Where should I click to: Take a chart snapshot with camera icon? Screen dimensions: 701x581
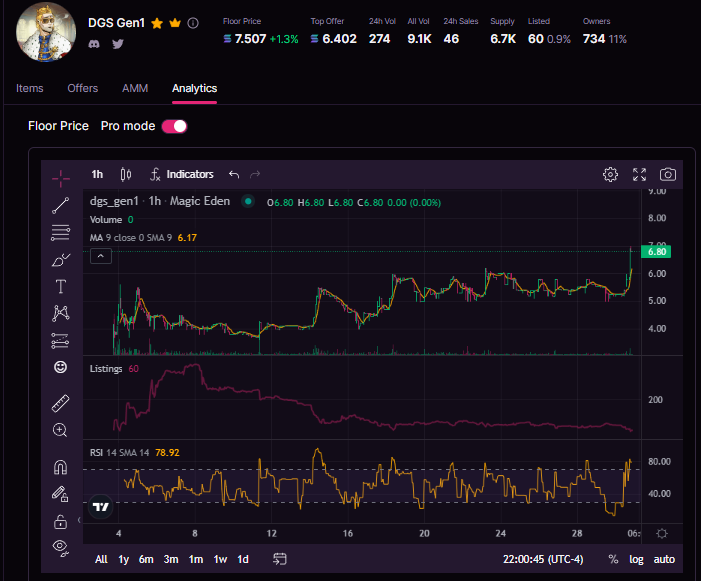pos(668,174)
